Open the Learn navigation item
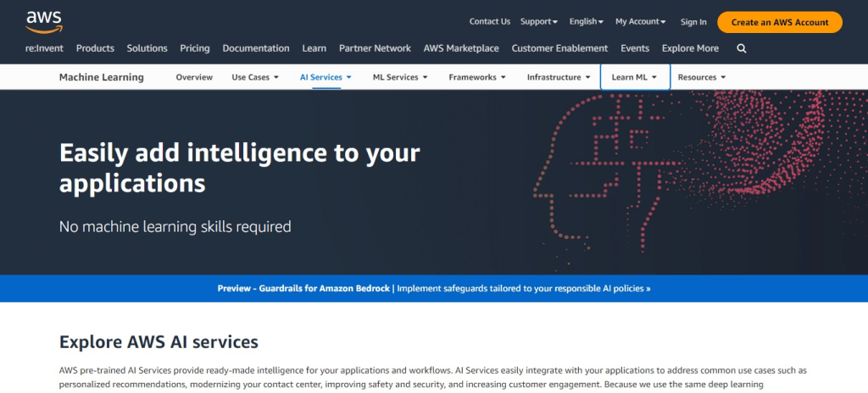This screenshot has height=393, width=868. point(314,48)
